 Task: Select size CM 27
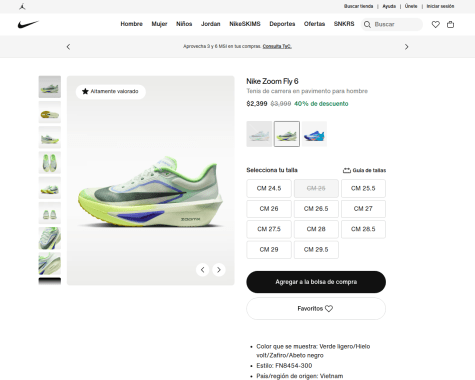pyautogui.click(x=363, y=209)
